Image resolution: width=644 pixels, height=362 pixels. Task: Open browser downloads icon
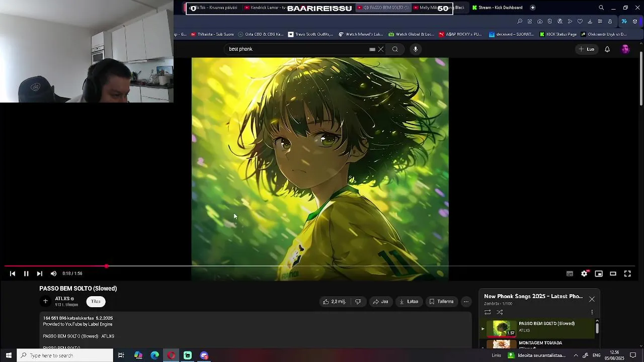590,21
